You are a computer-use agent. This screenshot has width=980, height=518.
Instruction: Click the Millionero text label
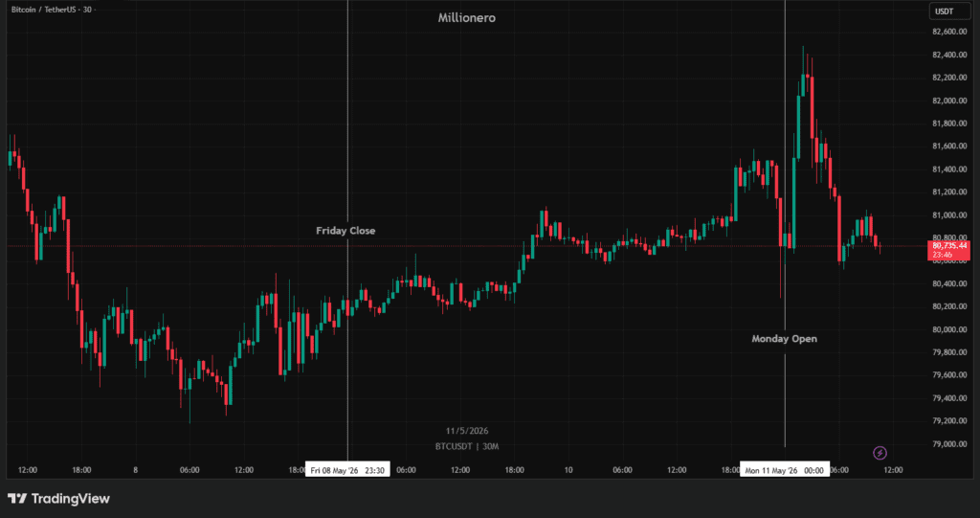pos(467,18)
